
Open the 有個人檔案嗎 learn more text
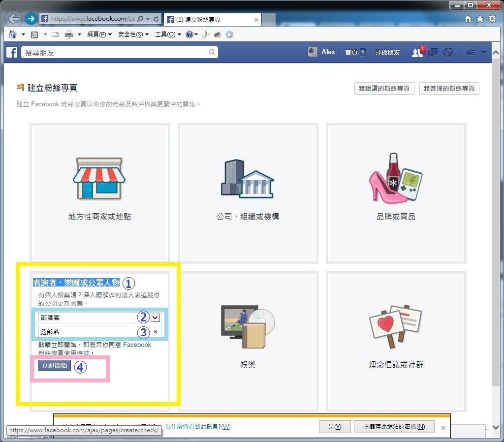pyautogui.click(x=99, y=299)
